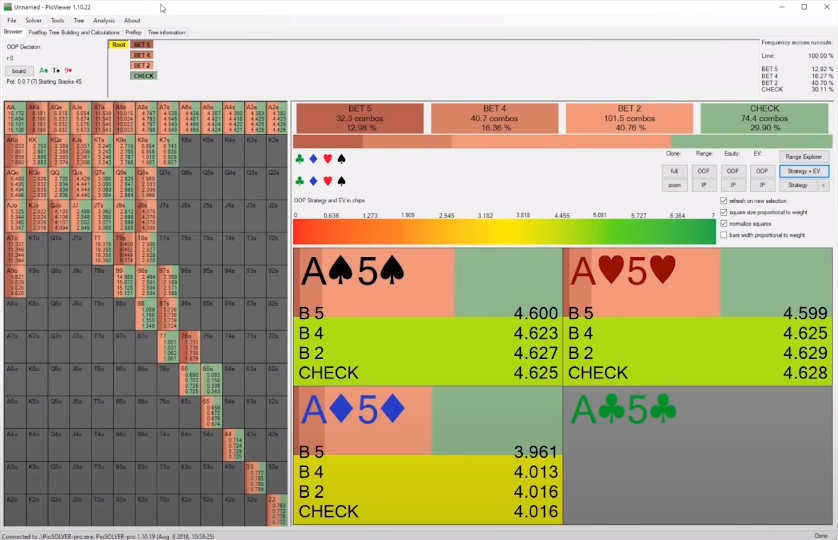This screenshot has height=540, width=838.
Task: Click the bottom-row diamond suit filter icon
Action: [x=313, y=181]
